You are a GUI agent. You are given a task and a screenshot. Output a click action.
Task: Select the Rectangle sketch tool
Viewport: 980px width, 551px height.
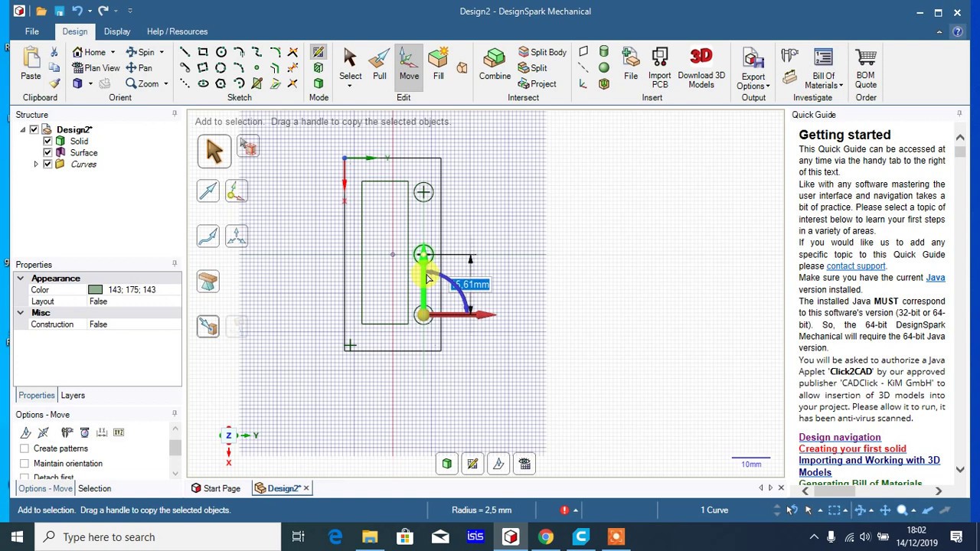point(203,52)
